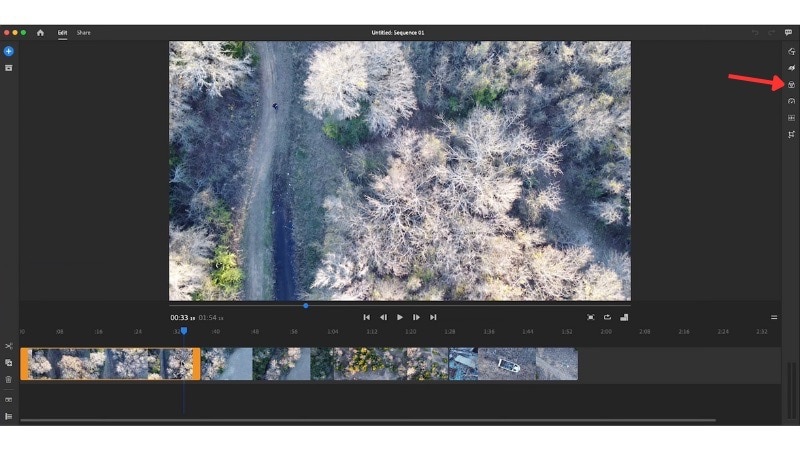800x450 pixels.
Task: Open the timeline options menu
Action: pyautogui.click(x=774, y=317)
